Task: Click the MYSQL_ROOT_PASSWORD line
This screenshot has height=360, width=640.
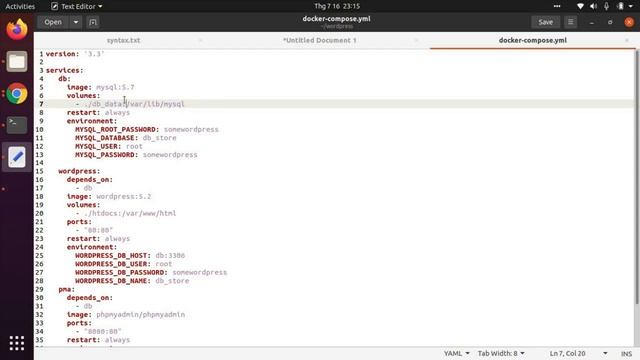Action: click(x=147, y=129)
